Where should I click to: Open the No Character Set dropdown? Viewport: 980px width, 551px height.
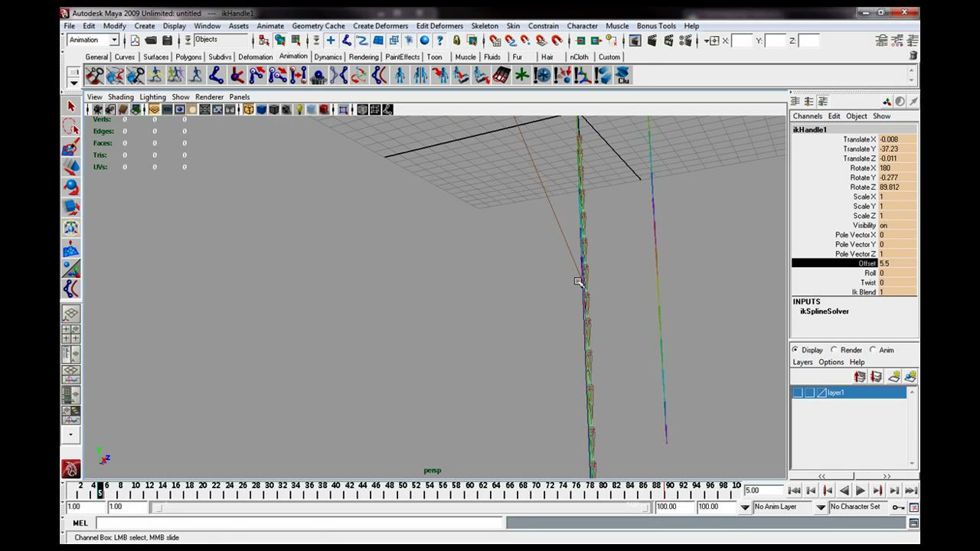(821, 507)
